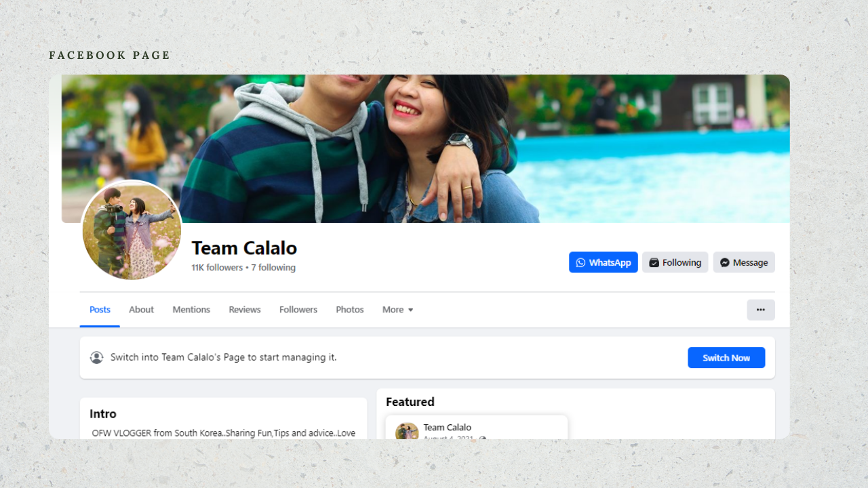This screenshot has height=488, width=868.
Task: View the Reviews tab
Action: click(245, 310)
